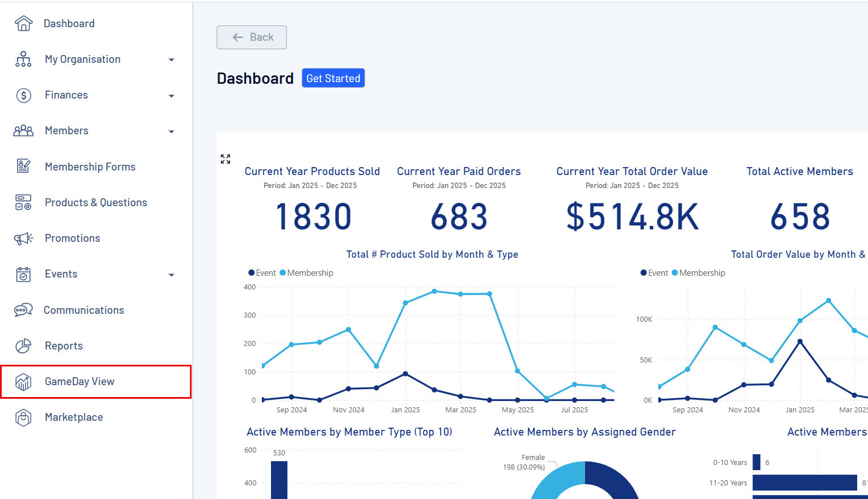Click the Members people group icon
Screen dimensions: 868x499
pos(23,131)
